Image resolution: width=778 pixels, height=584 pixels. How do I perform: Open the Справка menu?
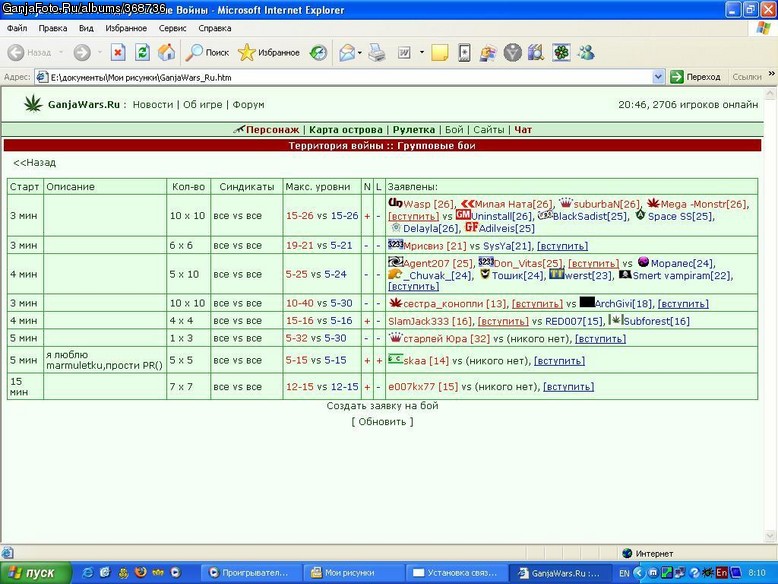click(215, 28)
